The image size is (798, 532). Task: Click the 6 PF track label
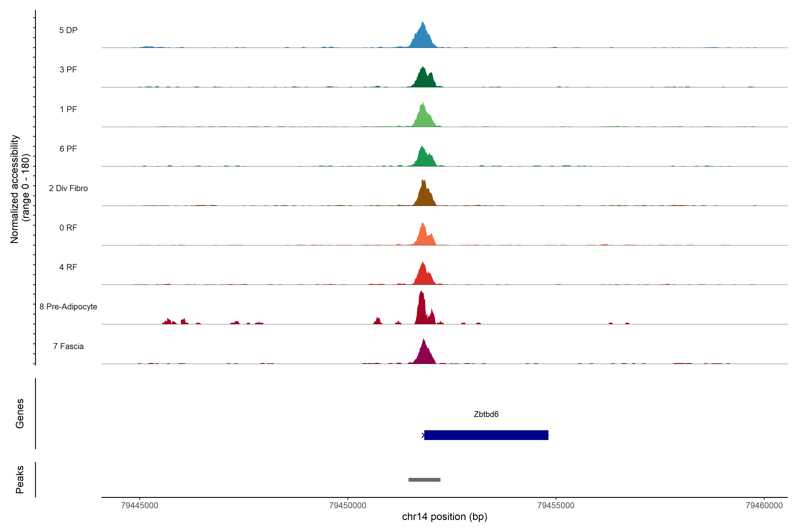click(x=68, y=149)
